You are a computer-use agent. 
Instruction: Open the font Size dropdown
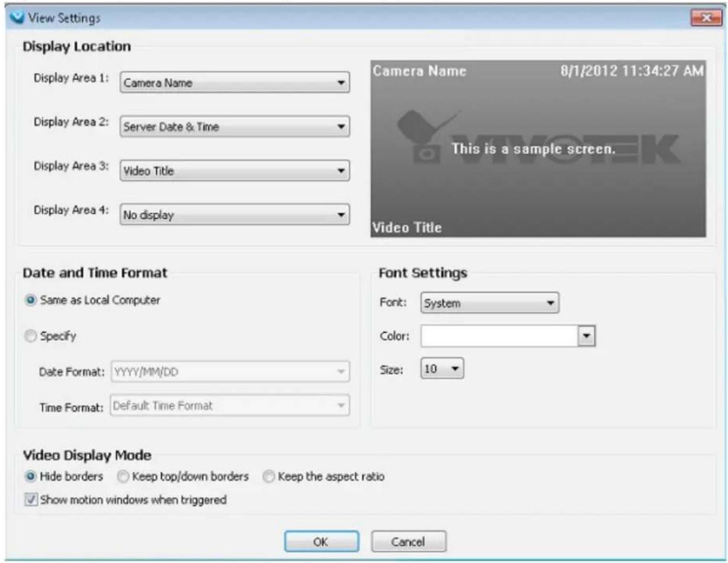tap(442, 369)
